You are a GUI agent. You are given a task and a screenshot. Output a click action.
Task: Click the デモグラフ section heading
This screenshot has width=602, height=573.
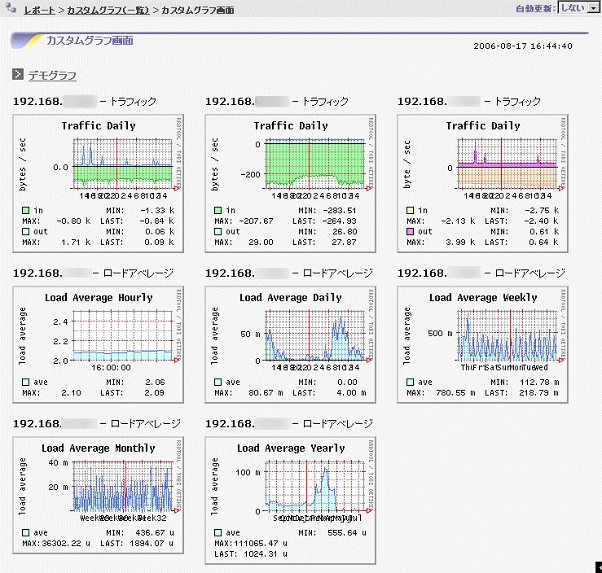pyautogui.click(x=52, y=76)
